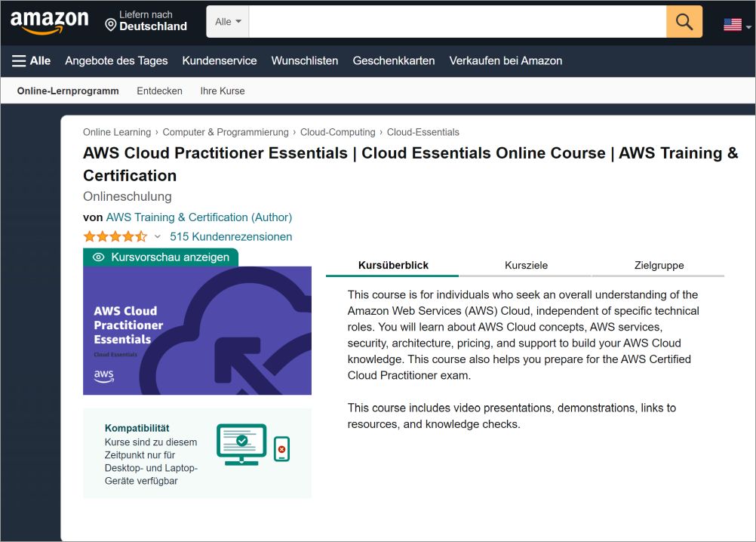Open language dropdown arrow beside the flag
Image resolution: width=756 pixels, height=542 pixels.
click(748, 26)
